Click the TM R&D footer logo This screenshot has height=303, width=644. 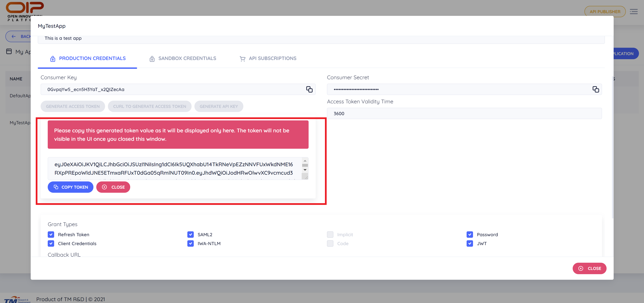(x=17, y=299)
